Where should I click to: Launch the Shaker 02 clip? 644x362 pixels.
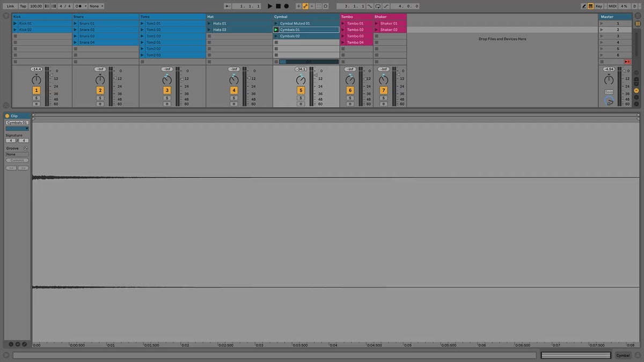(376, 30)
